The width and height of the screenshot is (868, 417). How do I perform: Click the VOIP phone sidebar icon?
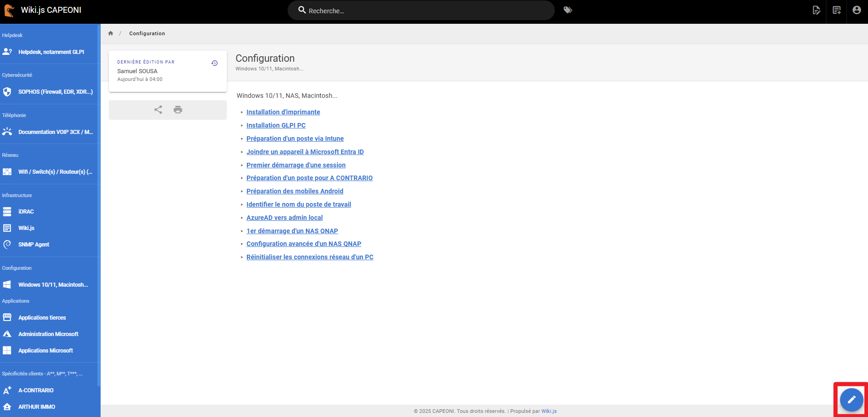pyautogui.click(x=7, y=132)
